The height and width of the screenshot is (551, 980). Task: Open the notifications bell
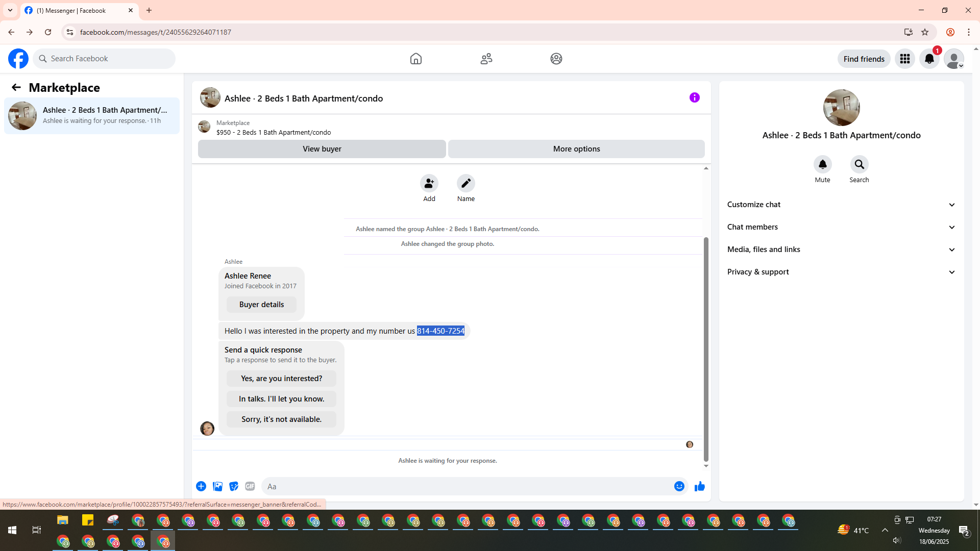tap(929, 59)
